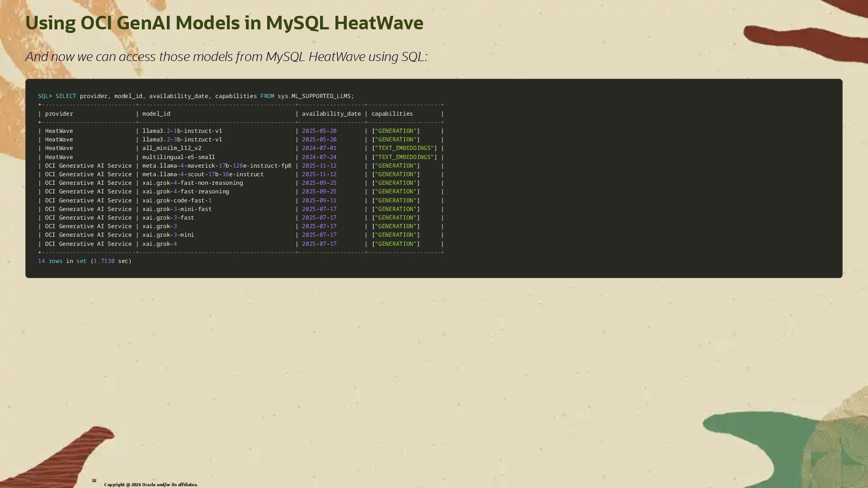Screen dimensions: 868x488
Task: Click the first TEXT_EMBEDDINGS capability value
Action: click(x=404, y=148)
